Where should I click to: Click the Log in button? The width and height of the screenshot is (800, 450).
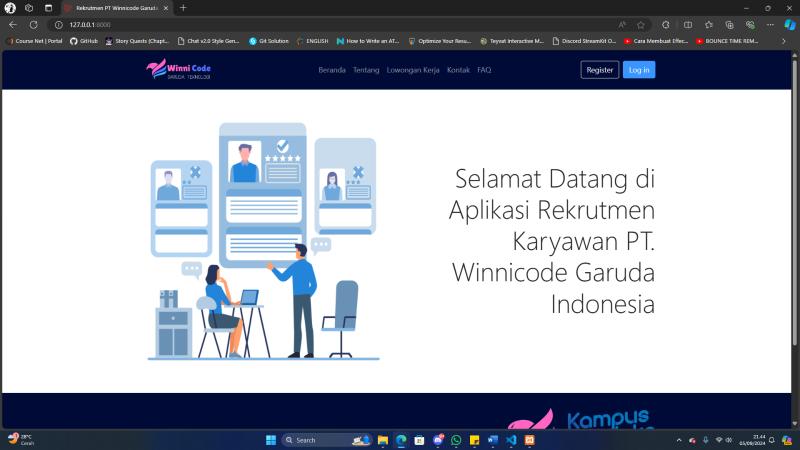tap(638, 70)
